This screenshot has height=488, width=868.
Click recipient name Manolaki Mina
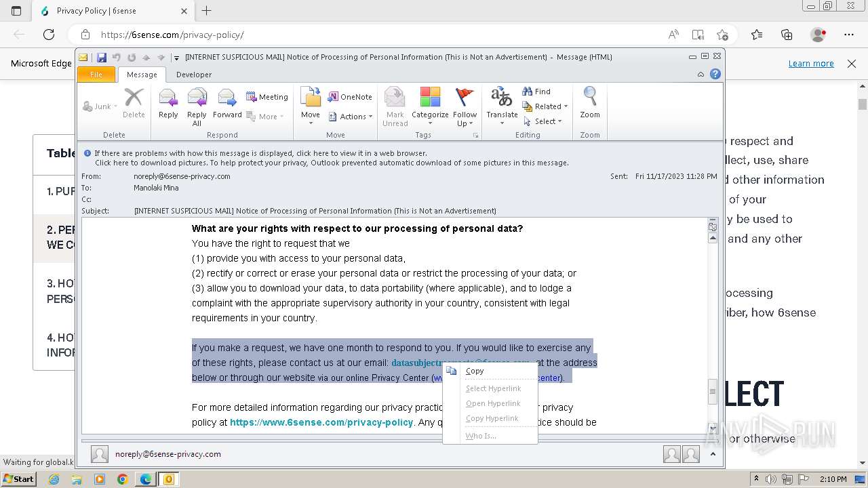[156, 188]
